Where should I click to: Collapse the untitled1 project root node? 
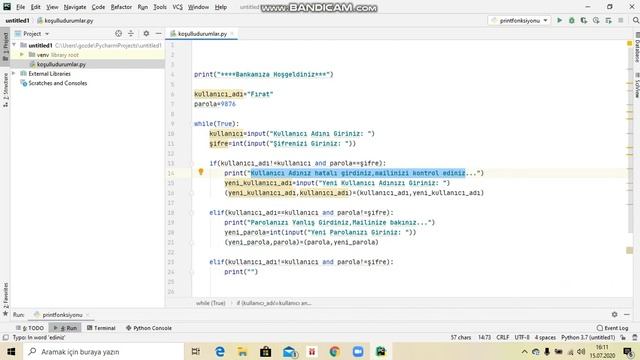click(x=14, y=45)
